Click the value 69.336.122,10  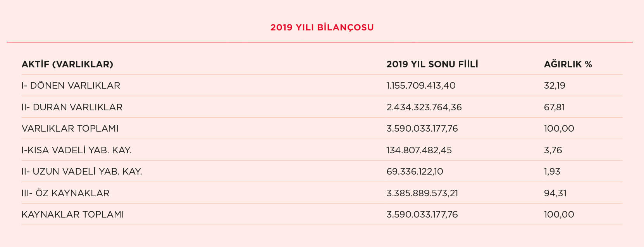coord(415,172)
